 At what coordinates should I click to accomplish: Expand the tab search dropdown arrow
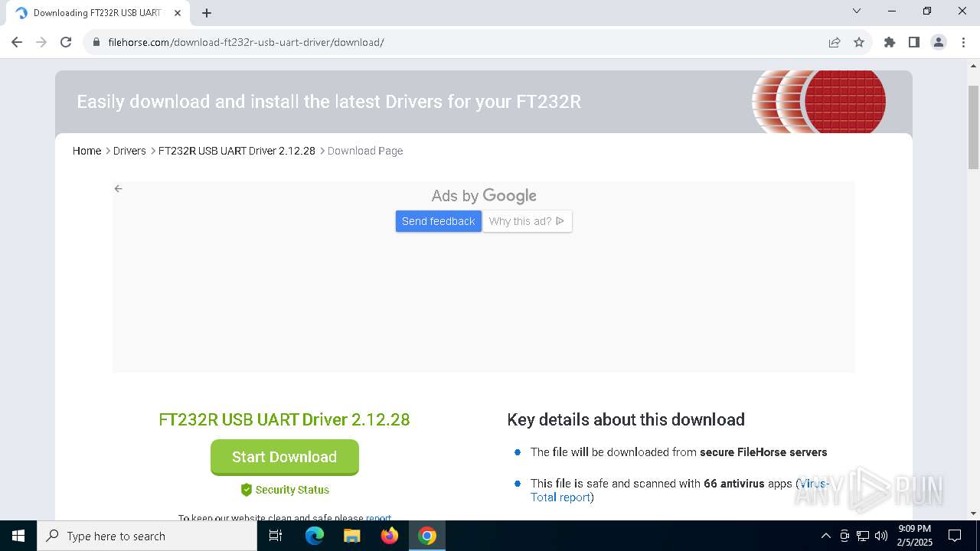coord(857,11)
